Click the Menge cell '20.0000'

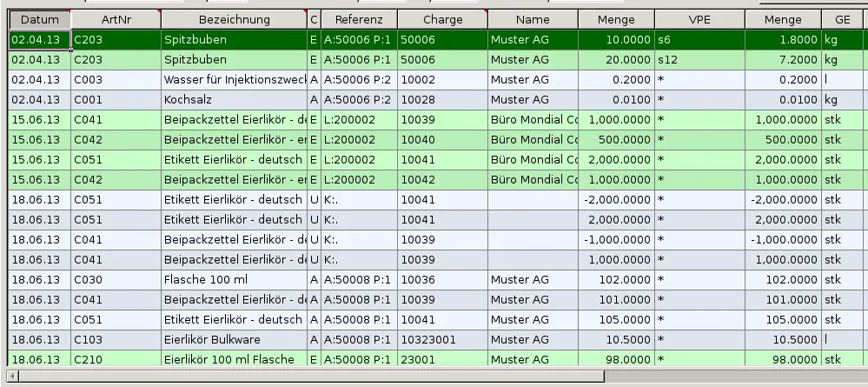point(617,60)
